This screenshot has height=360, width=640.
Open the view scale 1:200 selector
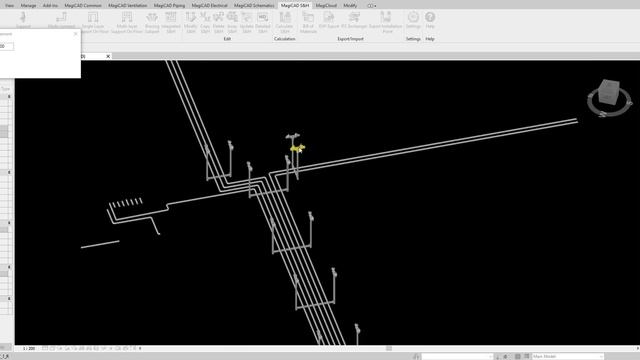pos(29,349)
